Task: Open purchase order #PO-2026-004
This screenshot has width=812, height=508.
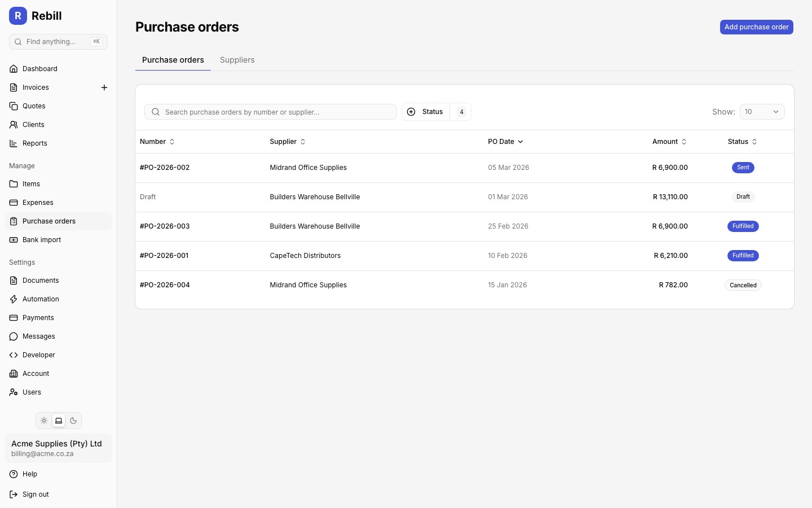Action: 165,285
